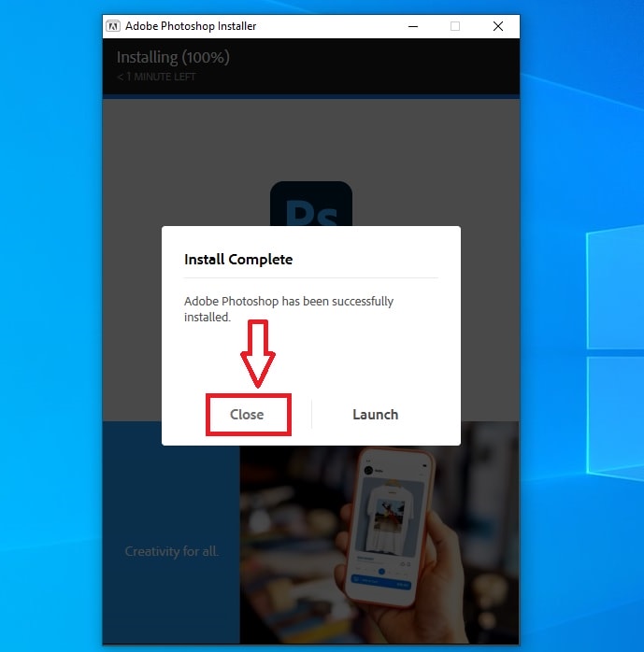The image size is (644, 652).
Task: Click "Adobe Photoshop has been successfully installed." message
Action: click(289, 309)
